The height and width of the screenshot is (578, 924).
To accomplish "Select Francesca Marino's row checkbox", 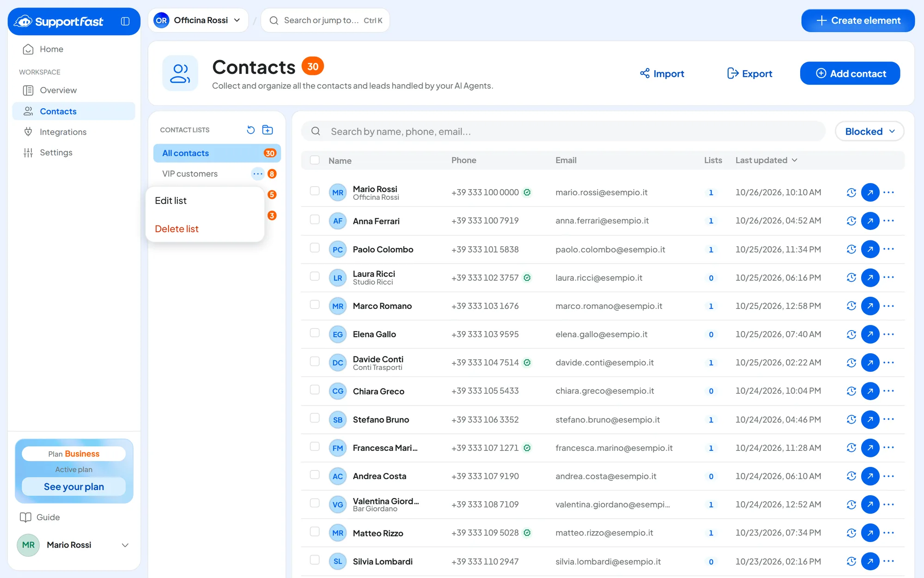I will [x=315, y=446].
